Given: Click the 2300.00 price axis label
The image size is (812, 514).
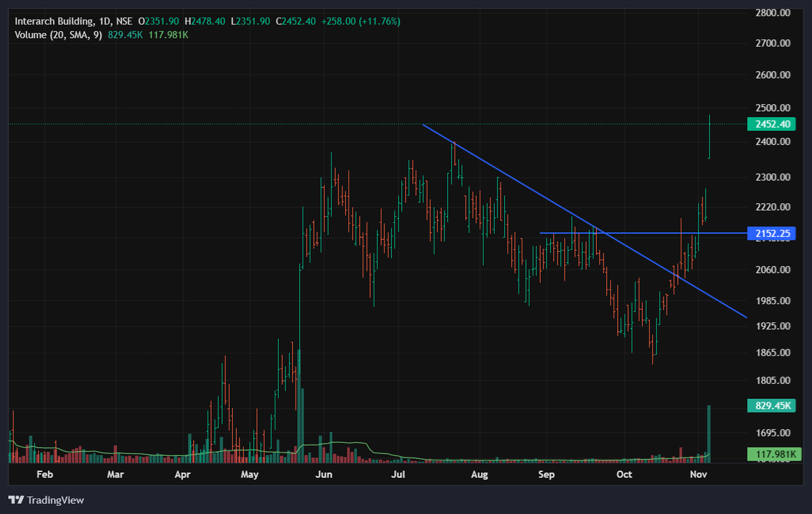Looking at the screenshot, I should click(773, 177).
